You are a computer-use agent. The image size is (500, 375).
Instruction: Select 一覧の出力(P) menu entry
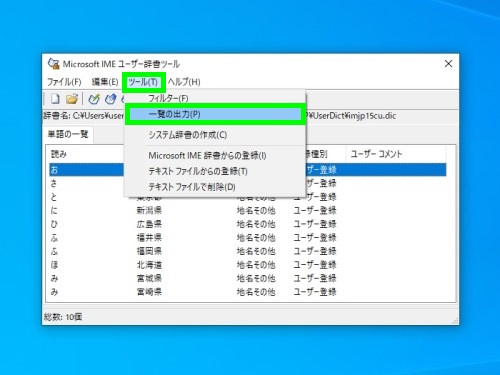point(215,114)
